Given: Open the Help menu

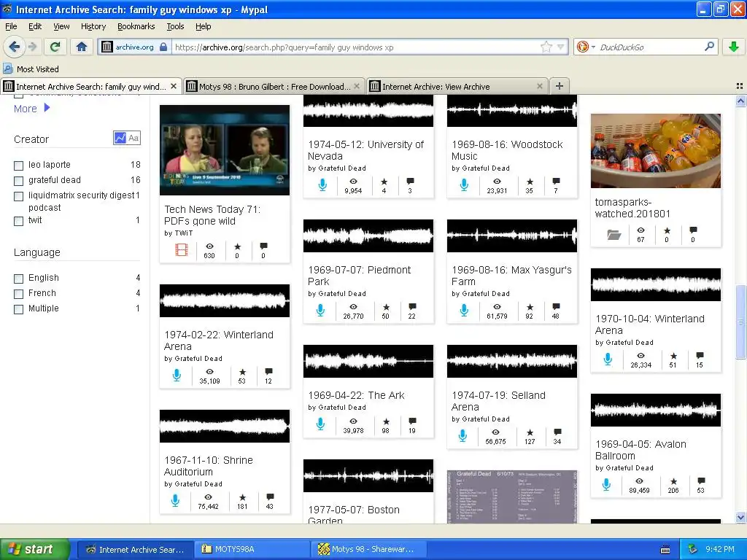Looking at the screenshot, I should click(x=204, y=26).
